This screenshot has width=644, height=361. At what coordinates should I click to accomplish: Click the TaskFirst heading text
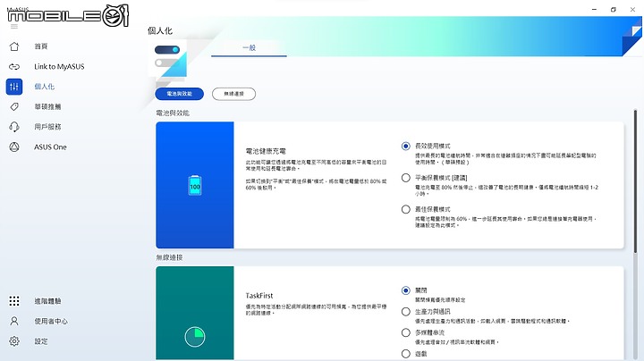pos(259,296)
